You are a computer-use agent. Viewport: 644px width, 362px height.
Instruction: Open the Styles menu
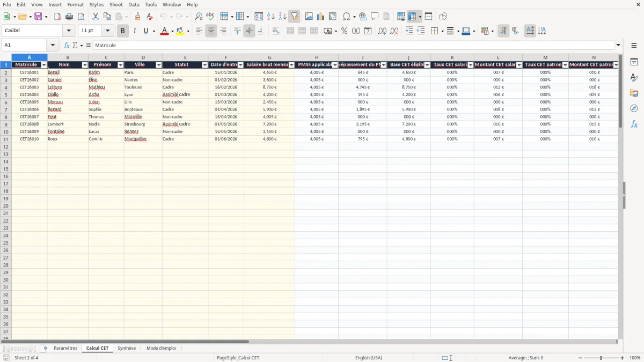(97, 4)
